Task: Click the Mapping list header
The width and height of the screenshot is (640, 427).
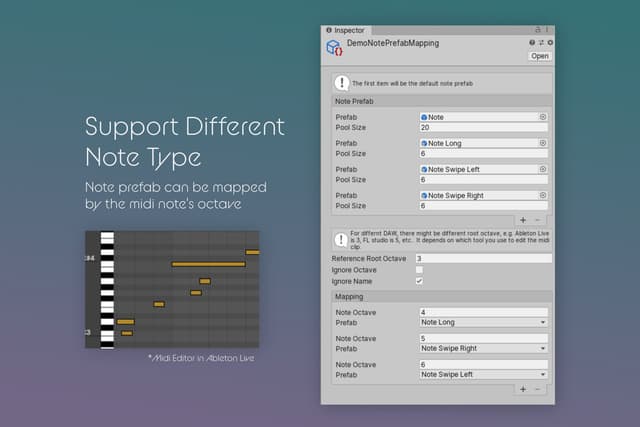Action: [442, 296]
